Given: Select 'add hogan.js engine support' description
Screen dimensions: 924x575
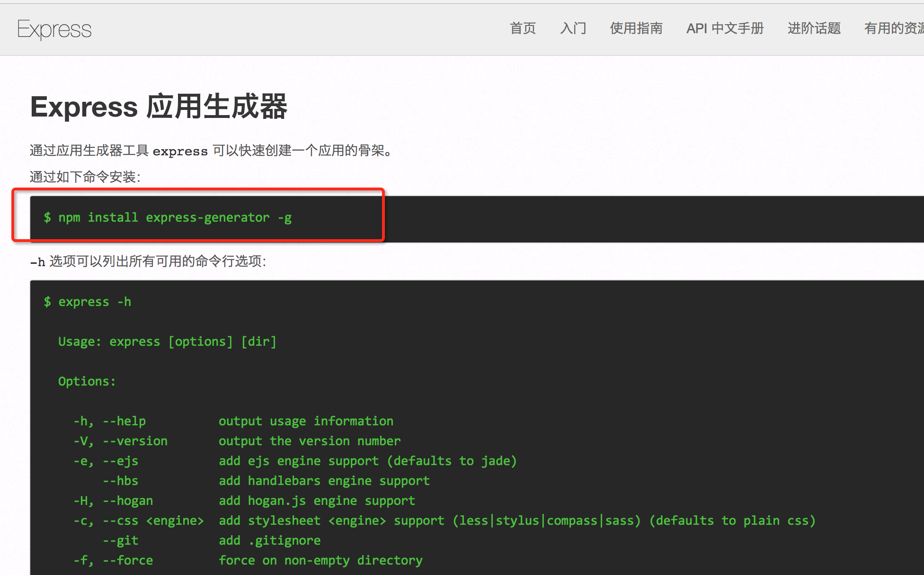Looking at the screenshot, I should pos(317,501).
